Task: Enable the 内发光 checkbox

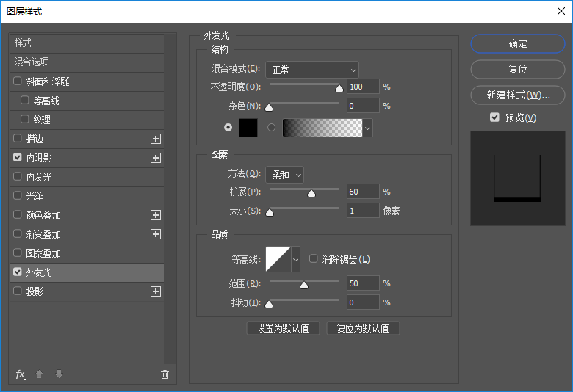Action: pos(17,176)
